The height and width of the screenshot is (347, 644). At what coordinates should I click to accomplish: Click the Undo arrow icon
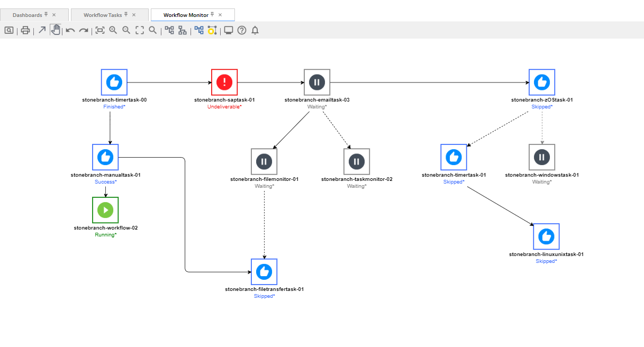click(70, 31)
